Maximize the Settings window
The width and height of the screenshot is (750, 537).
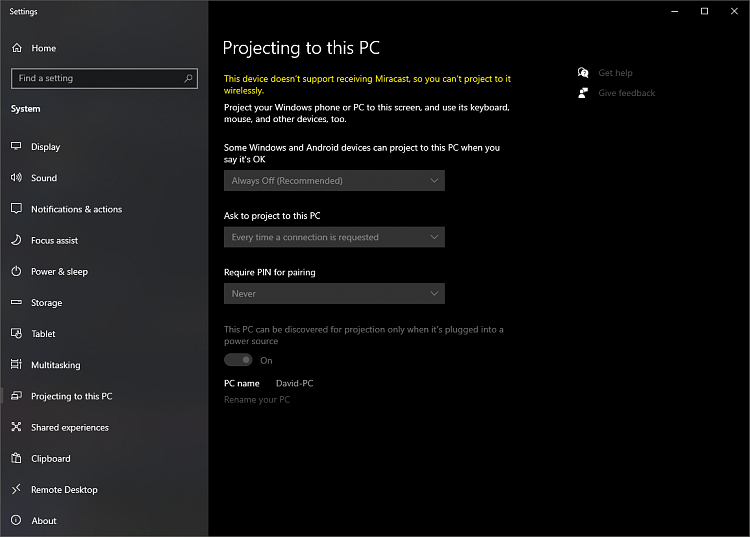point(704,11)
